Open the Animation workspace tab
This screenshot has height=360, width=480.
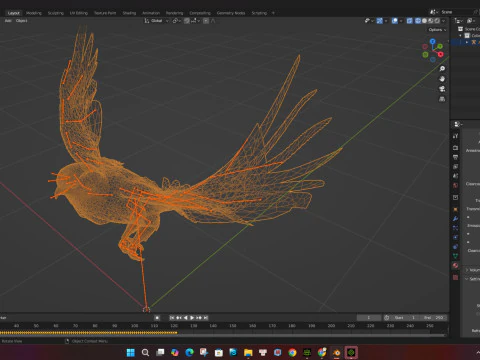click(151, 13)
